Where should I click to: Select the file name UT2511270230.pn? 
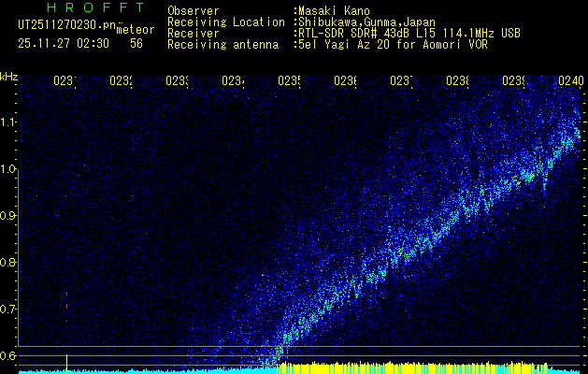pos(67,25)
